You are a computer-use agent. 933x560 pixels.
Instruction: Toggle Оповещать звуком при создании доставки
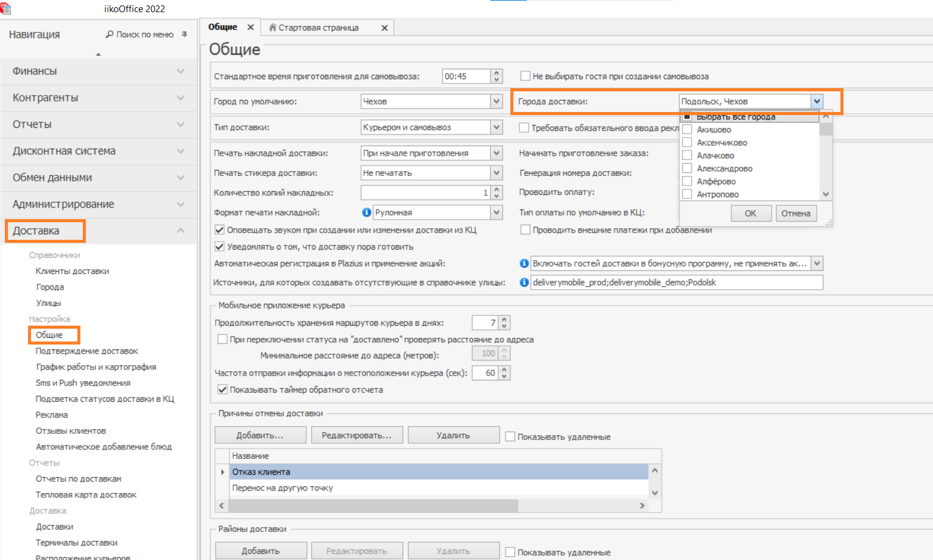click(219, 230)
